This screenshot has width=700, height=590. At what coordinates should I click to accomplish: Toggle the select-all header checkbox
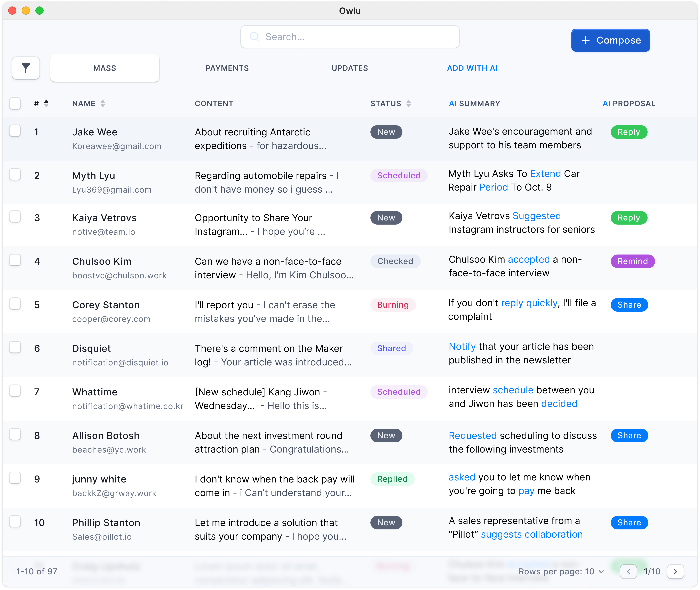[15, 103]
